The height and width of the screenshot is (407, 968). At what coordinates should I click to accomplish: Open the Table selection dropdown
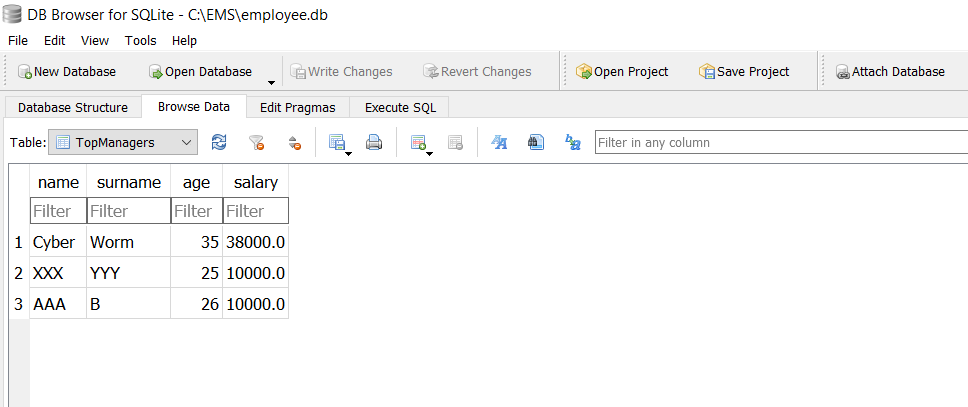pyautogui.click(x=123, y=143)
